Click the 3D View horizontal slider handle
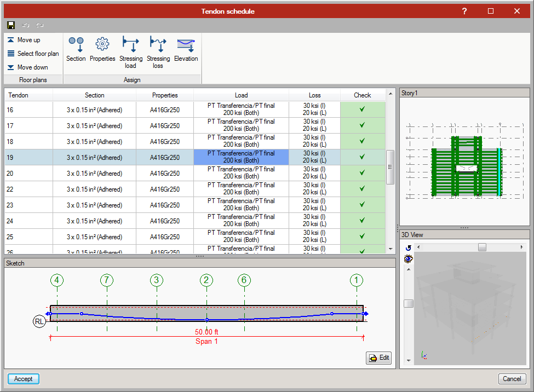 click(x=482, y=247)
